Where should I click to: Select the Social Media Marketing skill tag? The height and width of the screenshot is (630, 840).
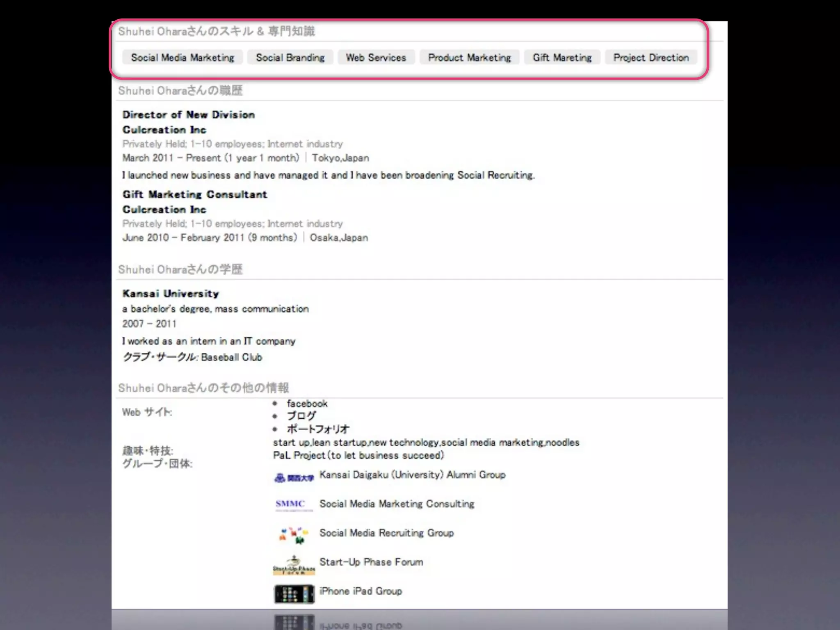tap(183, 57)
